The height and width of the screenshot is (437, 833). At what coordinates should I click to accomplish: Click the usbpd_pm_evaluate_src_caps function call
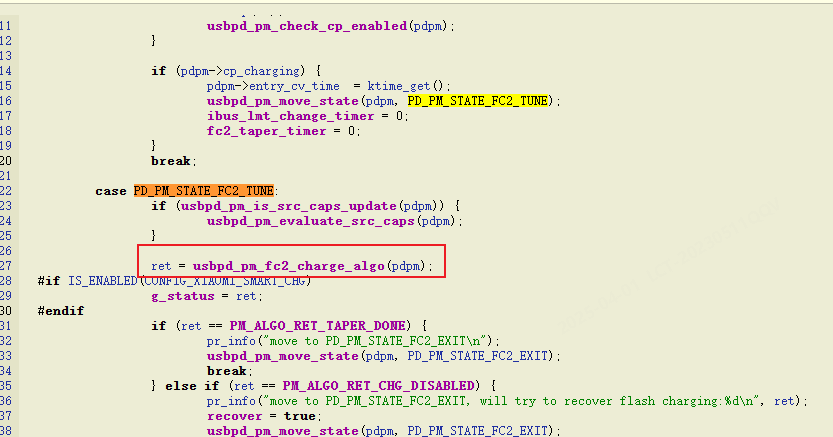coord(306,221)
